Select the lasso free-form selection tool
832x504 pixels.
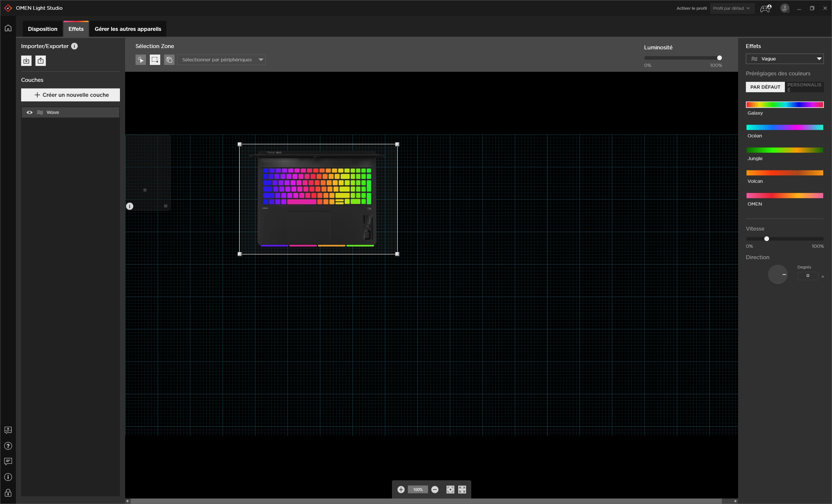click(x=169, y=60)
